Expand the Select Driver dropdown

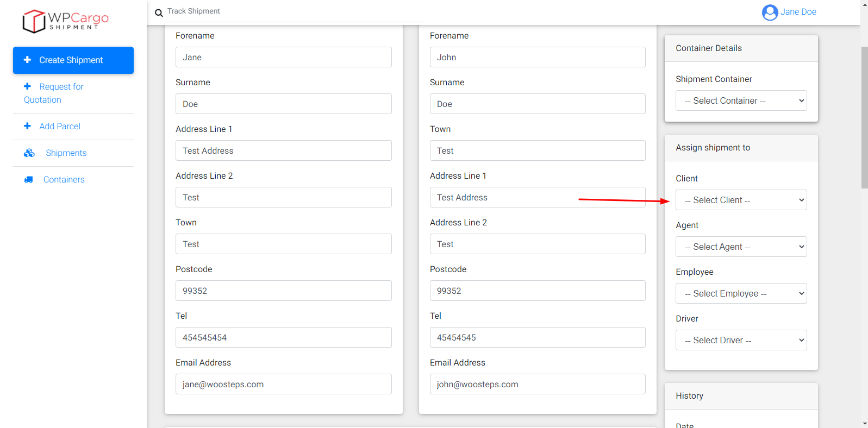741,340
